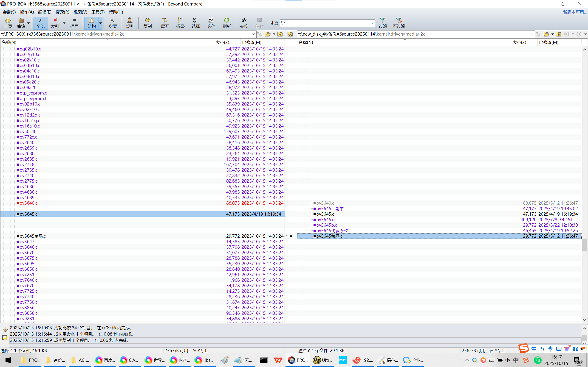
Task: Click the Swap (交换) sides toolbar icon
Action: tap(244, 23)
